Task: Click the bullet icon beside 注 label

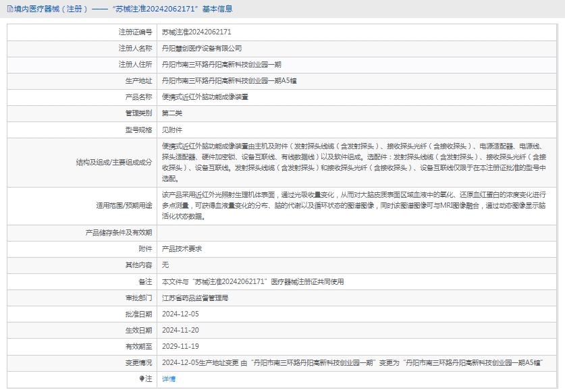Action: tap(142, 379)
